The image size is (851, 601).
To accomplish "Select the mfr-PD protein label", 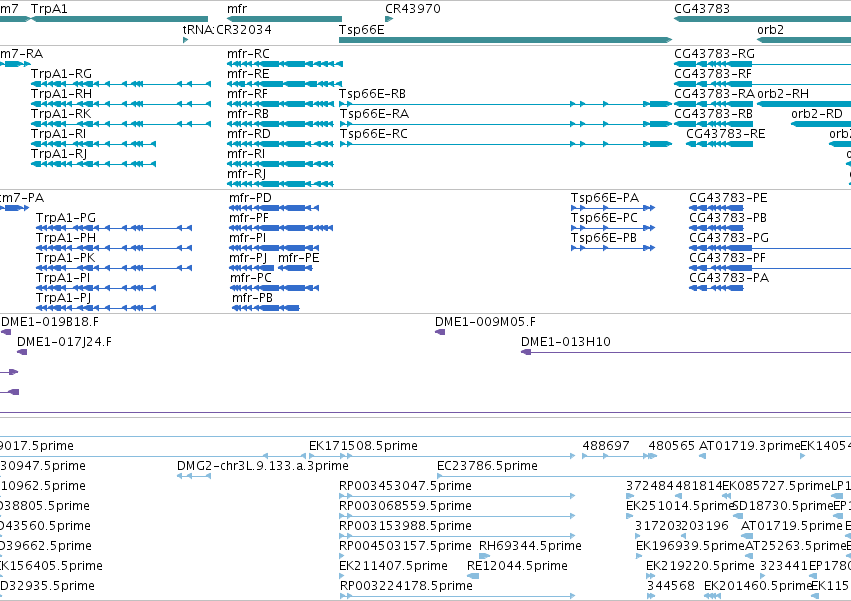I will pyautogui.click(x=250, y=198).
